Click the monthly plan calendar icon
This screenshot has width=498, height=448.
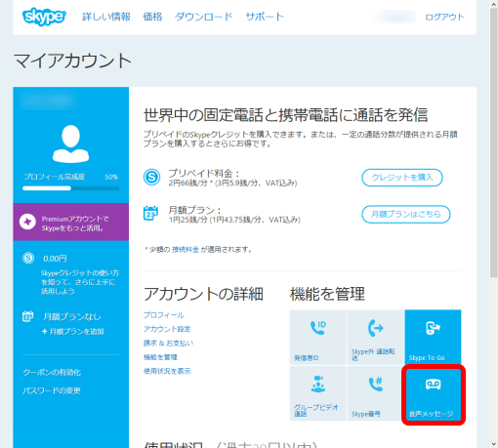150,214
